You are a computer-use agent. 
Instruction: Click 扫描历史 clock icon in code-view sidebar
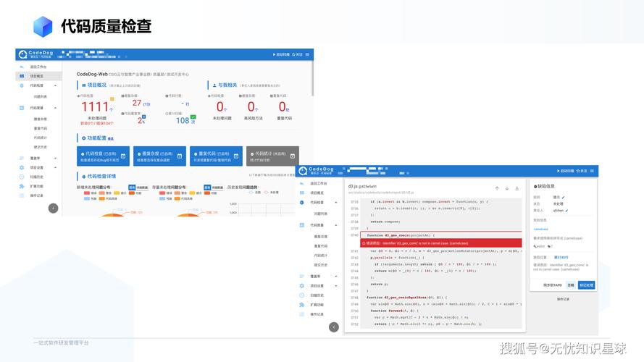coord(302,295)
